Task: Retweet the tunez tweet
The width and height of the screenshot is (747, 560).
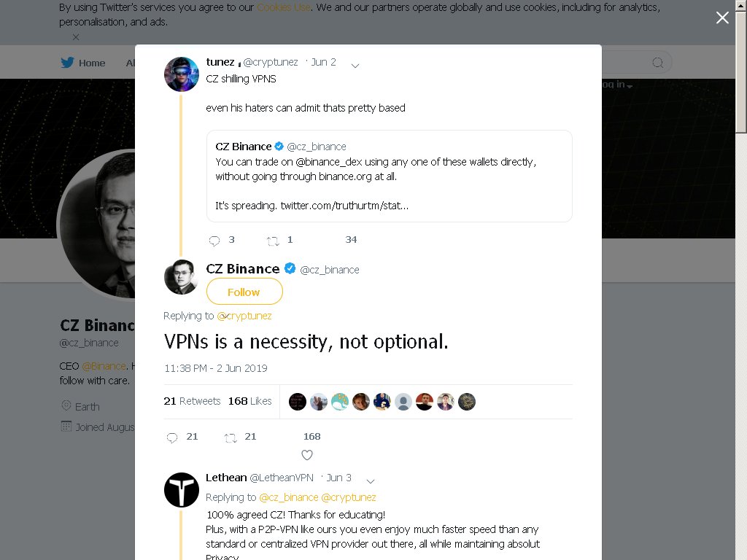Action: click(273, 241)
